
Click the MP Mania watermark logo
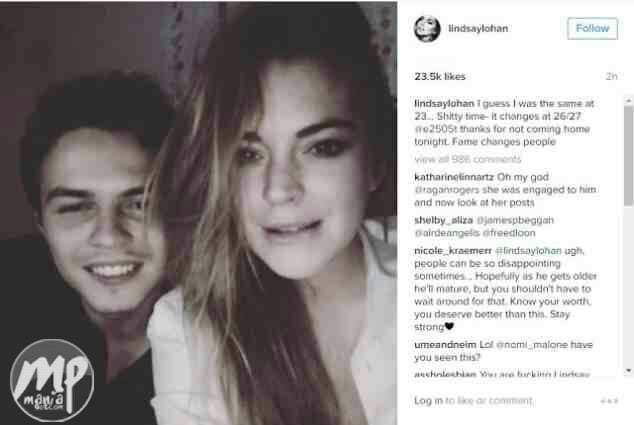pyautogui.click(x=52, y=380)
